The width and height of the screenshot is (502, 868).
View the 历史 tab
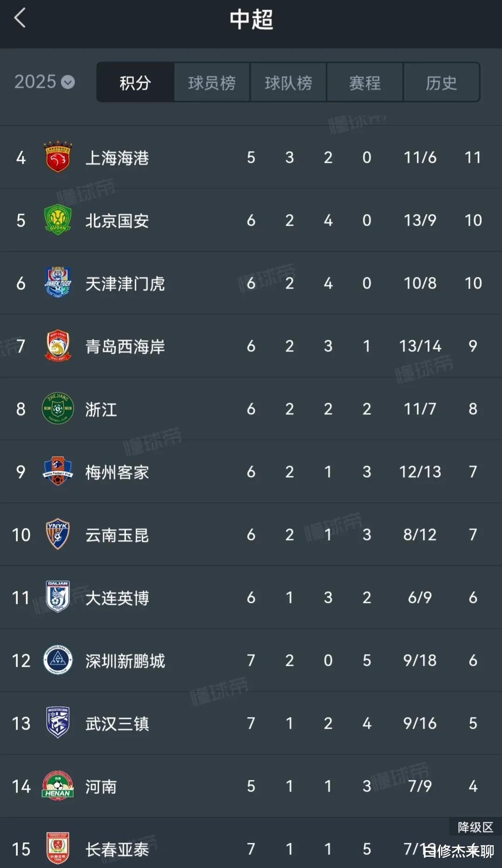click(441, 83)
